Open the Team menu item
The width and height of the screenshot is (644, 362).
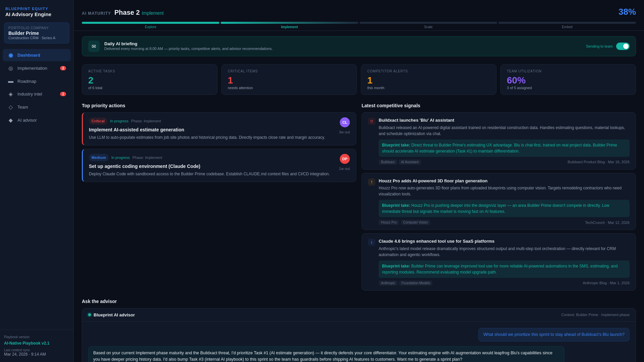pyautogui.click(x=37, y=107)
